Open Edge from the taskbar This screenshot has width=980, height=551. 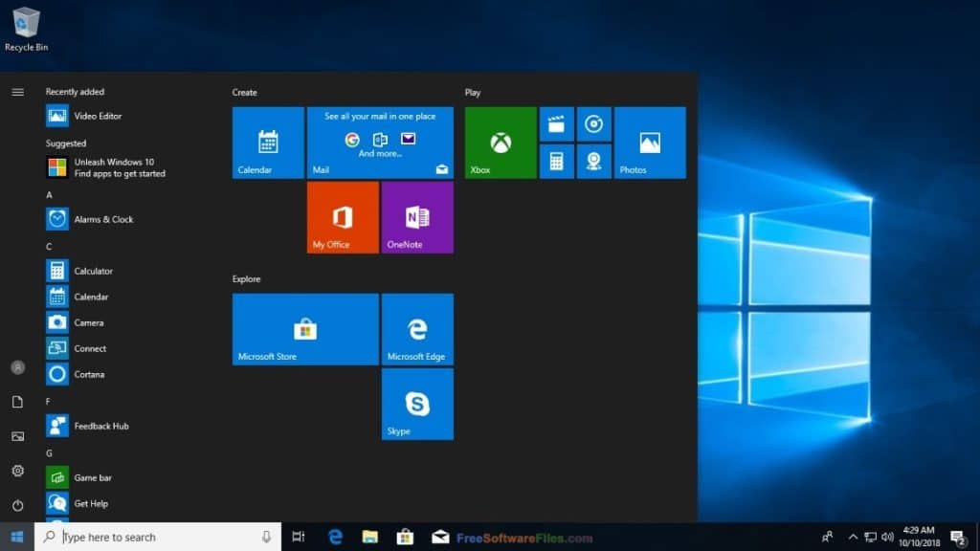(x=335, y=537)
